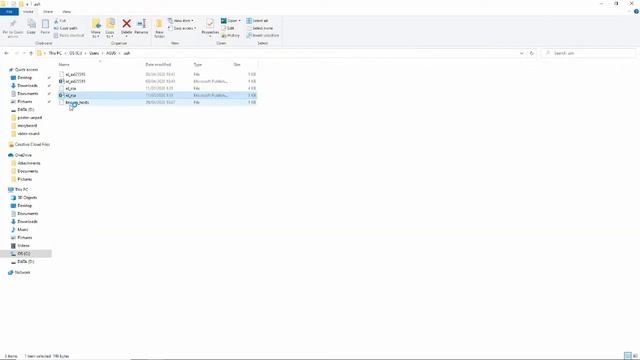Select the selected Microsoft Publisher file row
640x360 pixels.
[157, 95]
